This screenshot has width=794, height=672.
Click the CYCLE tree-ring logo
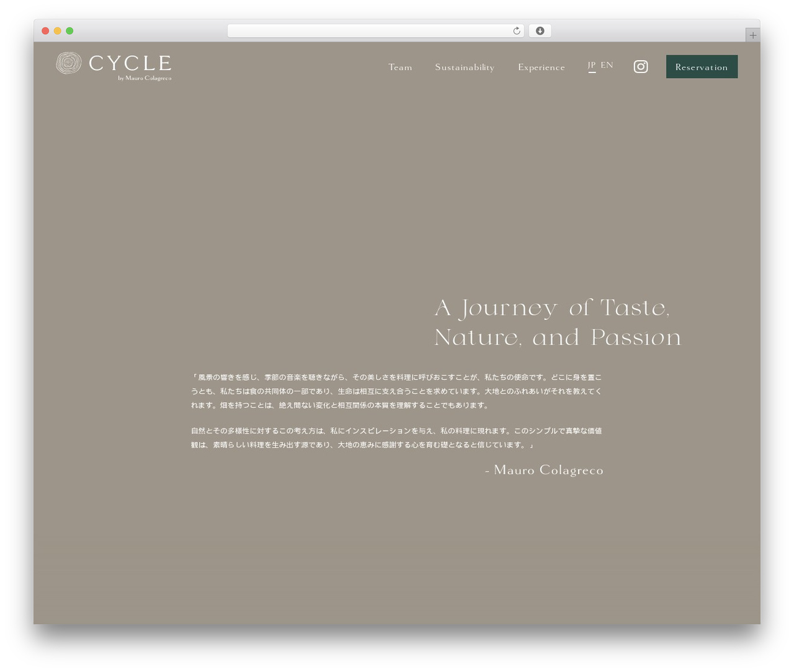(x=69, y=63)
